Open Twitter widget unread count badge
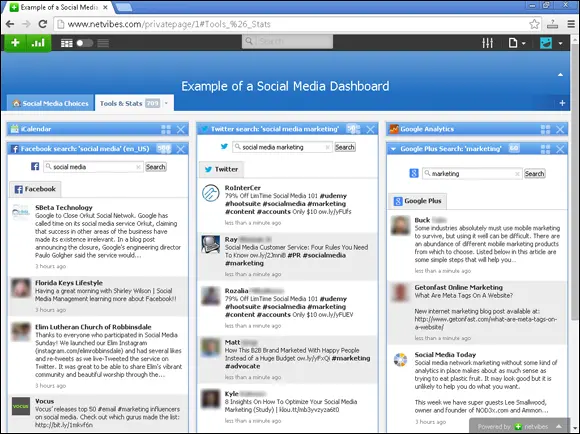580x434 pixels. point(353,129)
